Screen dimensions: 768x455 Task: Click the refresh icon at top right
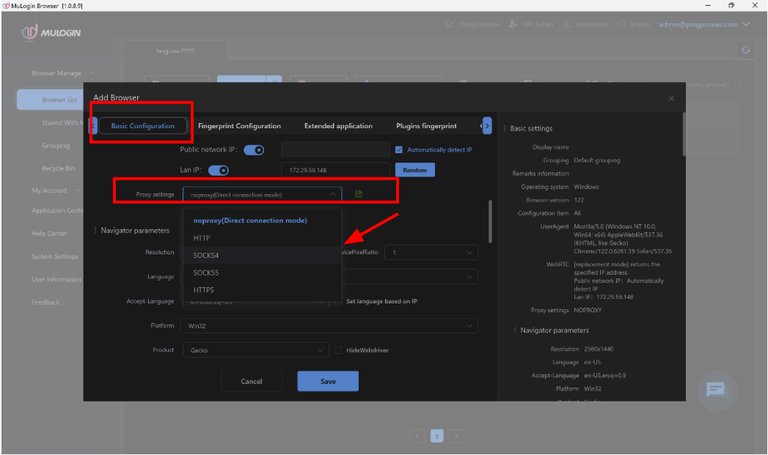pos(745,50)
